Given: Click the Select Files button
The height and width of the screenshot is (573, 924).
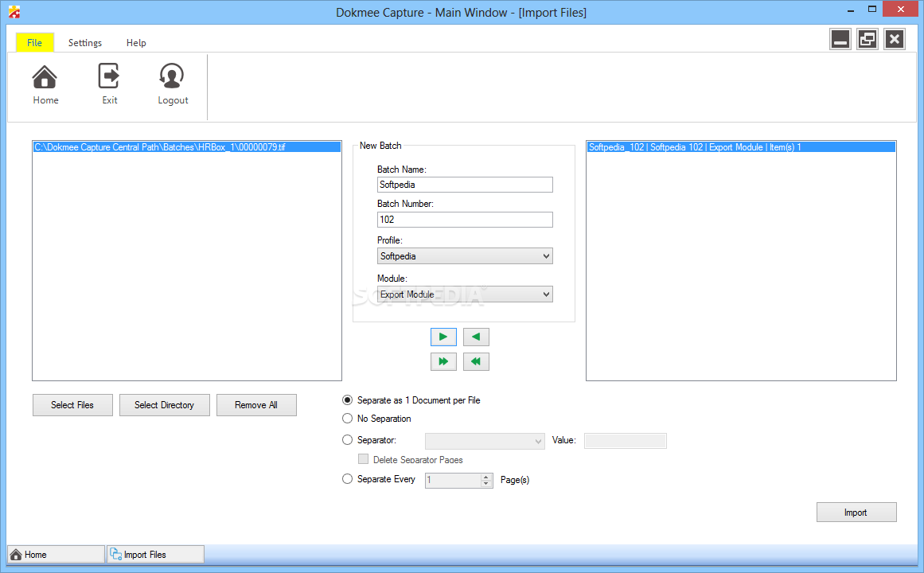Looking at the screenshot, I should [x=72, y=405].
